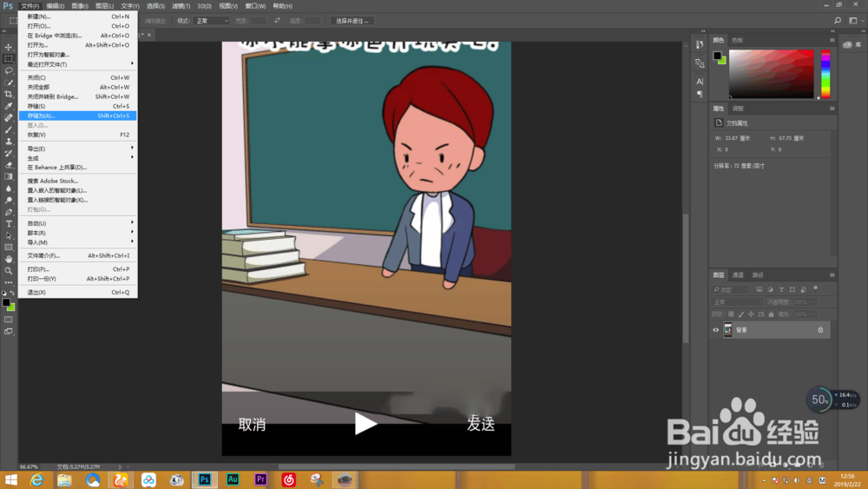Expand 导入(M) submenu
The image size is (868, 489).
pyautogui.click(x=78, y=242)
